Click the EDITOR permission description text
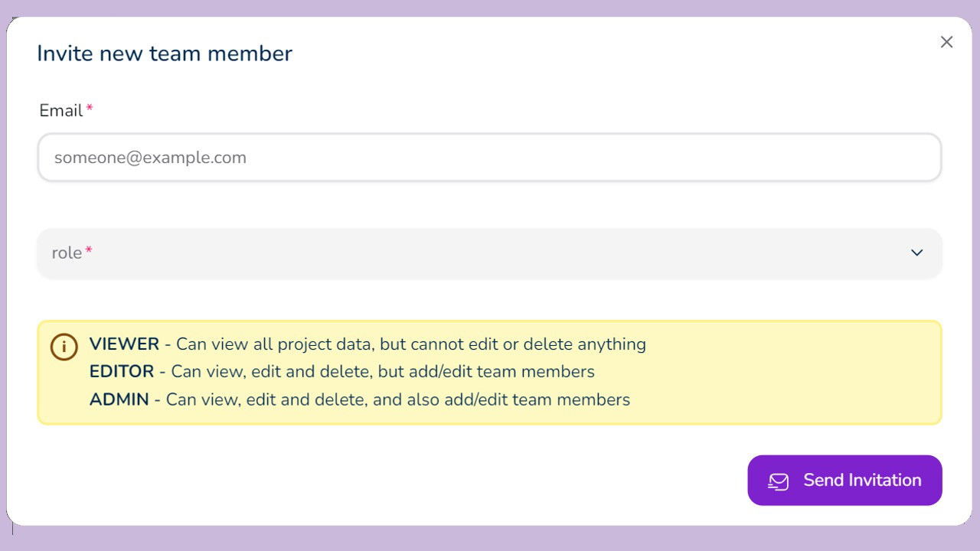This screenshot has height=551, width=980. pyautogui.click(x=383, y=372)
